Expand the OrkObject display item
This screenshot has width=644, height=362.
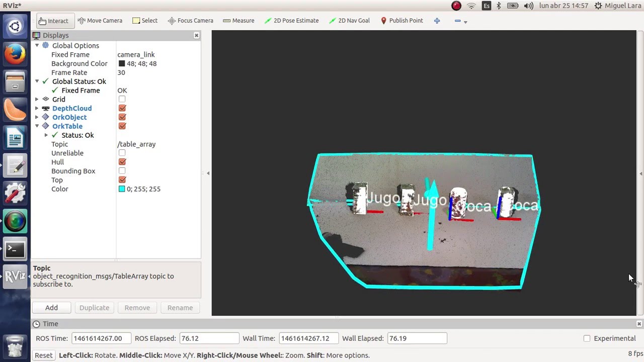pyautogui.click(x=37, y=117)
